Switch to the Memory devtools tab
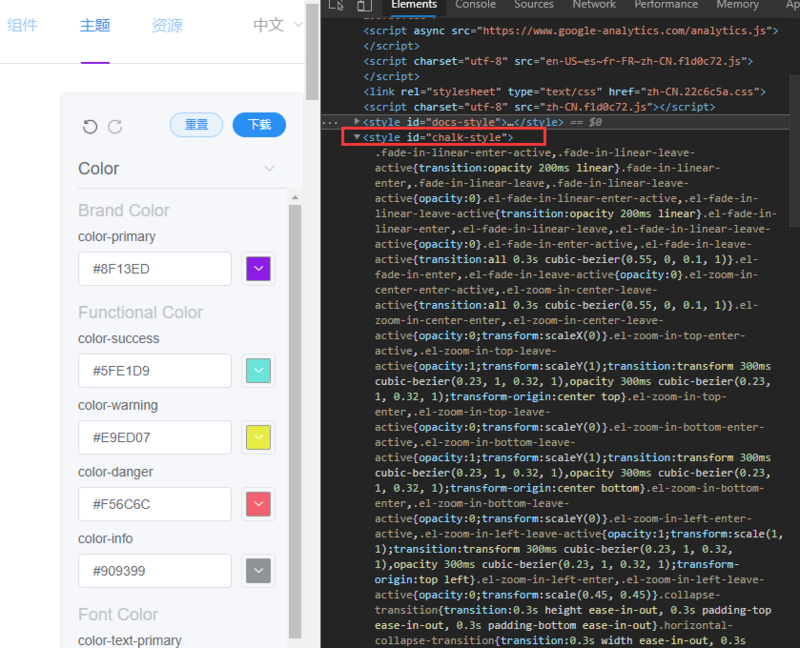Screen dimensions: 800x648 [737, 5]
